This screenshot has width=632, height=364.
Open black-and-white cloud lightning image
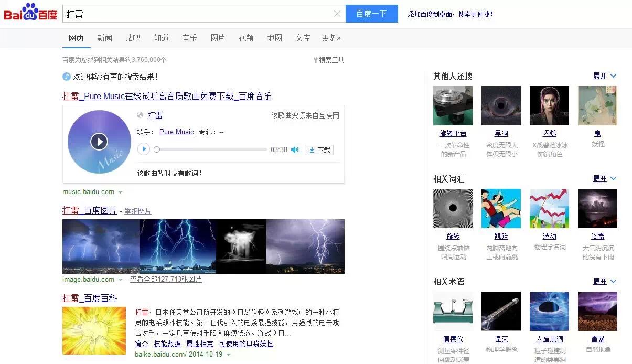pos(241,247)
